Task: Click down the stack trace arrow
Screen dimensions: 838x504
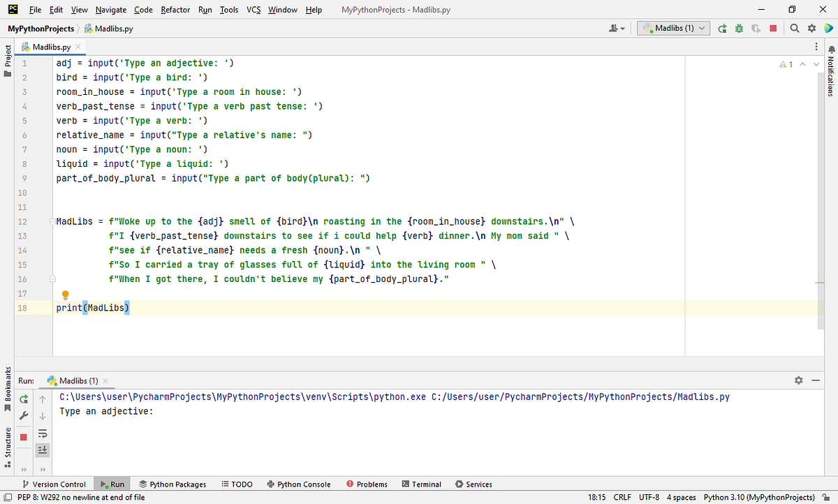Action: coord(43,416)
